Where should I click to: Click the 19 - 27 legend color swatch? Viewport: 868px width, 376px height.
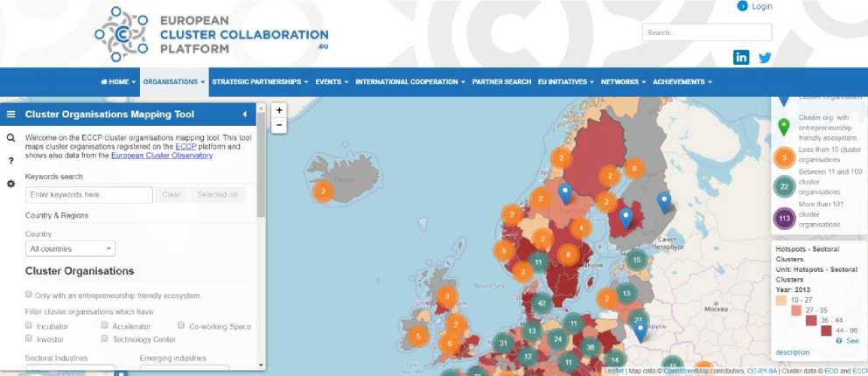pos(781,300)
